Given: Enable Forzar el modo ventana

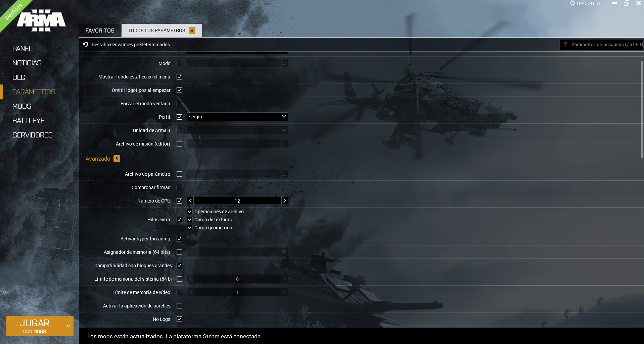Looking at the screenshot, I should click(179, 104).
